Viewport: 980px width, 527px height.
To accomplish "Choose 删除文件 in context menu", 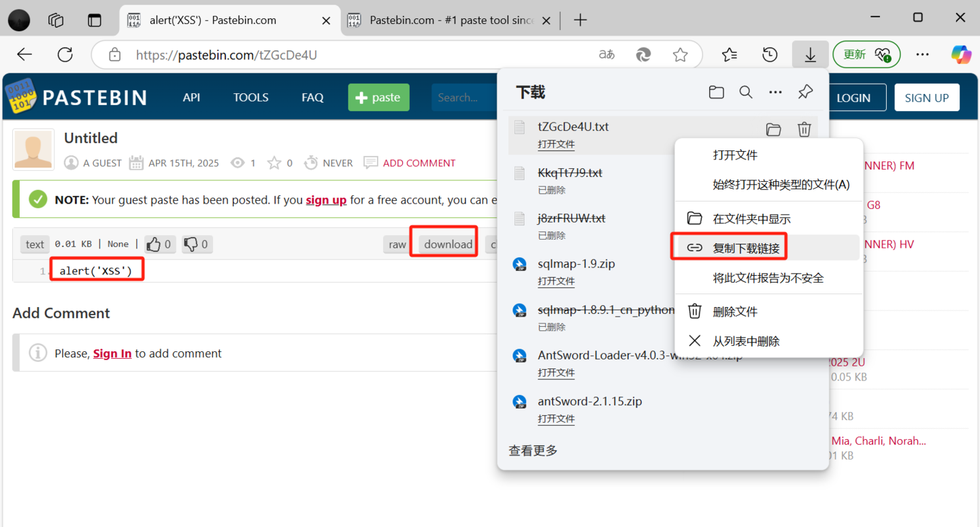I will (735, 311).
